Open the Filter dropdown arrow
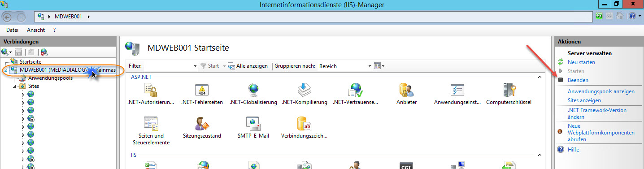The height and width of the screenshot is (169, 644). click(x=195, y=66)
